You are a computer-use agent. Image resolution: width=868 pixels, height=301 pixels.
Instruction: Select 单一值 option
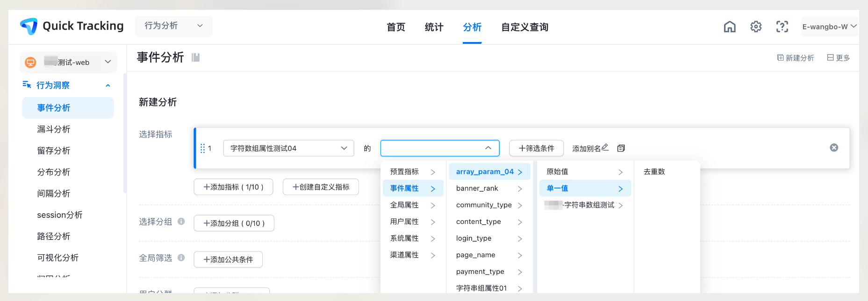tap(585, 189)
